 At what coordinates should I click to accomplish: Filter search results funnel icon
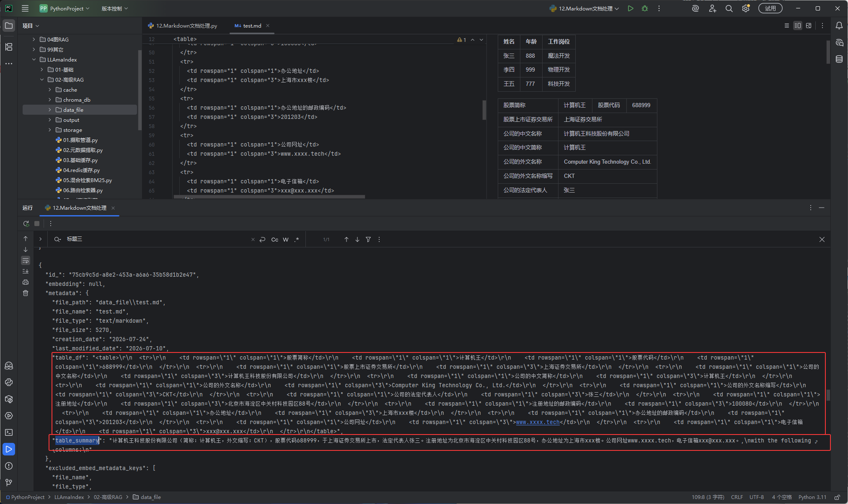point(368,239)
